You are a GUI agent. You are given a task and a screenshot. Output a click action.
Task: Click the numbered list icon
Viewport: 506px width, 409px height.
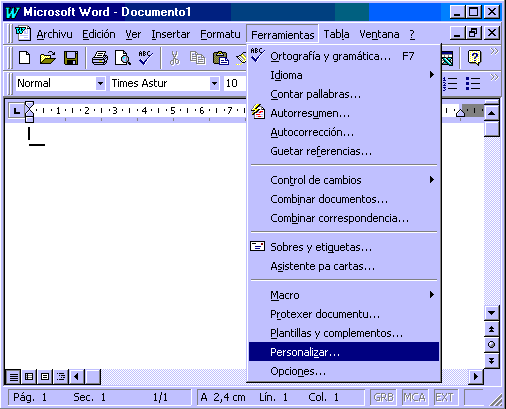(450, 83)
